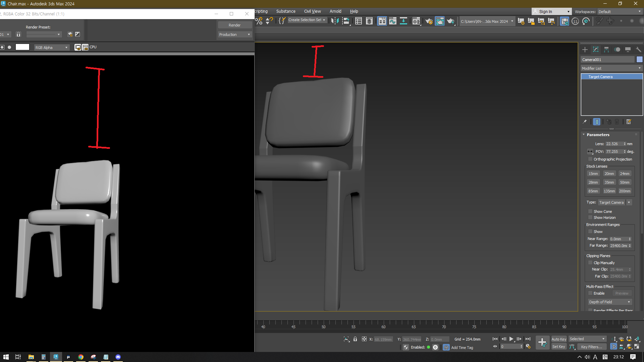Open RGB Alpha channel dropdown
Image resolution: width=644 pixels, height=362 pixels.
coord(52,47)
